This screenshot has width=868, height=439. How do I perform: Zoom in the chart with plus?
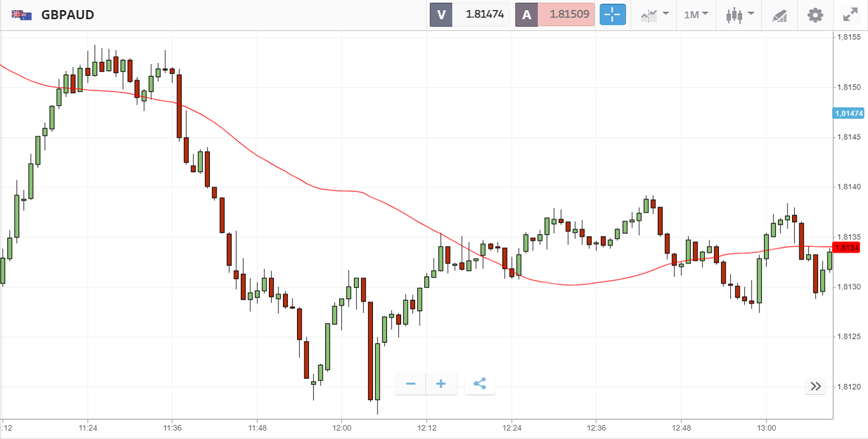click(x=441, y=384)
